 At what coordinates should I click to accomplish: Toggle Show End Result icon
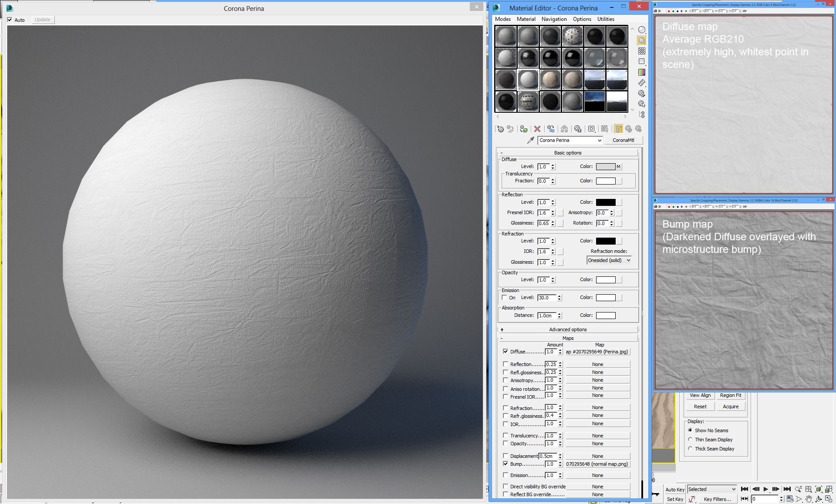point(619,129)
